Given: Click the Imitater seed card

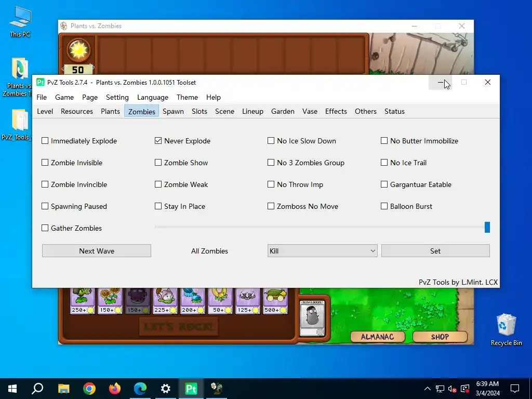Looking at the screenshot, I should click(x=312, y=318).
